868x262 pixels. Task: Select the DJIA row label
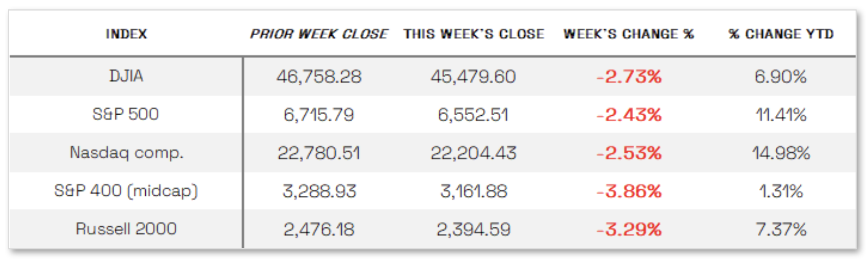click(126, 76)
